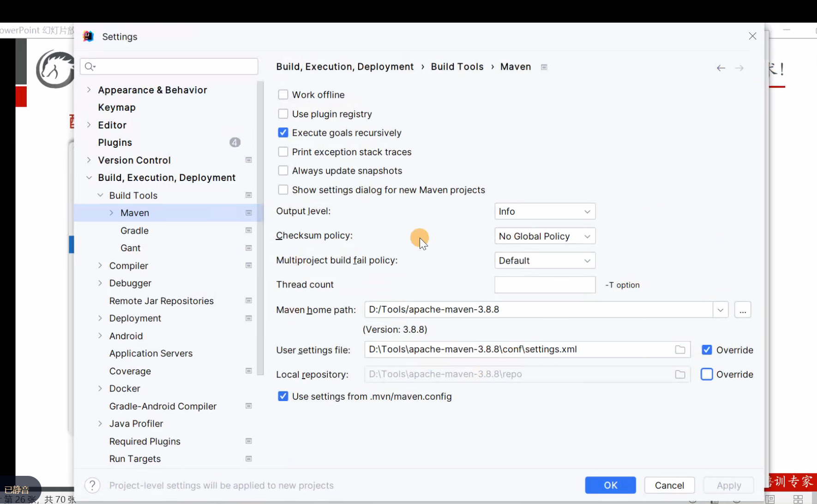Select Application Servers item
This screenshot has width=817, height=504.
[151, 354]
